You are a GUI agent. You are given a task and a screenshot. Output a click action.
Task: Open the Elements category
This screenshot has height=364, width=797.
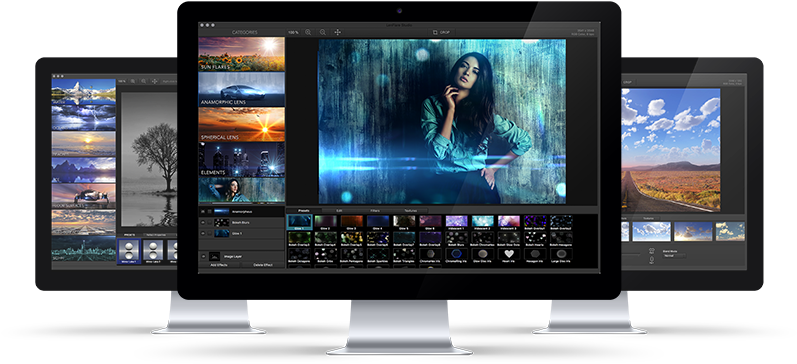tap(241, 159)
